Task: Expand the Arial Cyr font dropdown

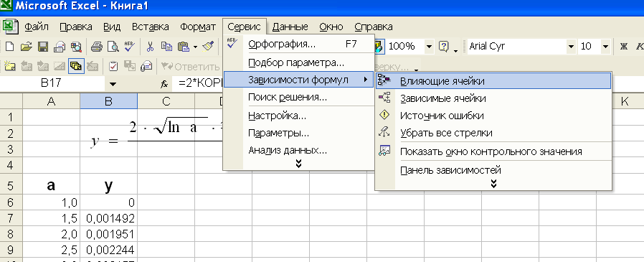Action: 570,46
